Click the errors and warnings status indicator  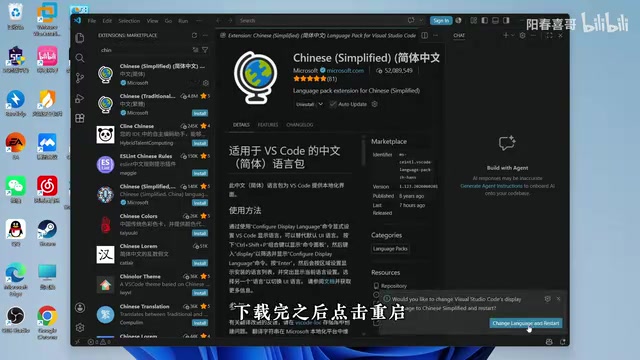coord(100,342)
